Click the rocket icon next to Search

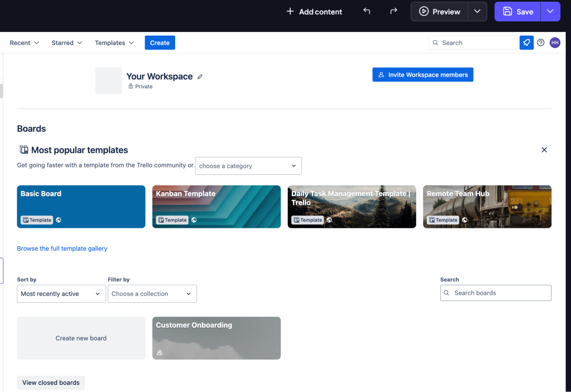(x=526, y=43)
